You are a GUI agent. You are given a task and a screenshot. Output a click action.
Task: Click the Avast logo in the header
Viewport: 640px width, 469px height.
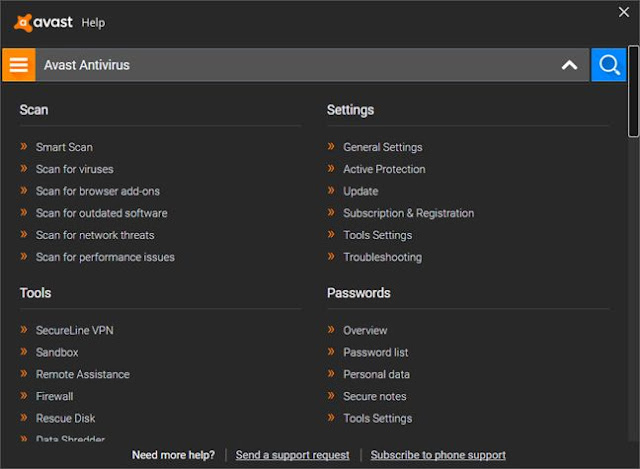pyautogui.click(x=45, y=22)
